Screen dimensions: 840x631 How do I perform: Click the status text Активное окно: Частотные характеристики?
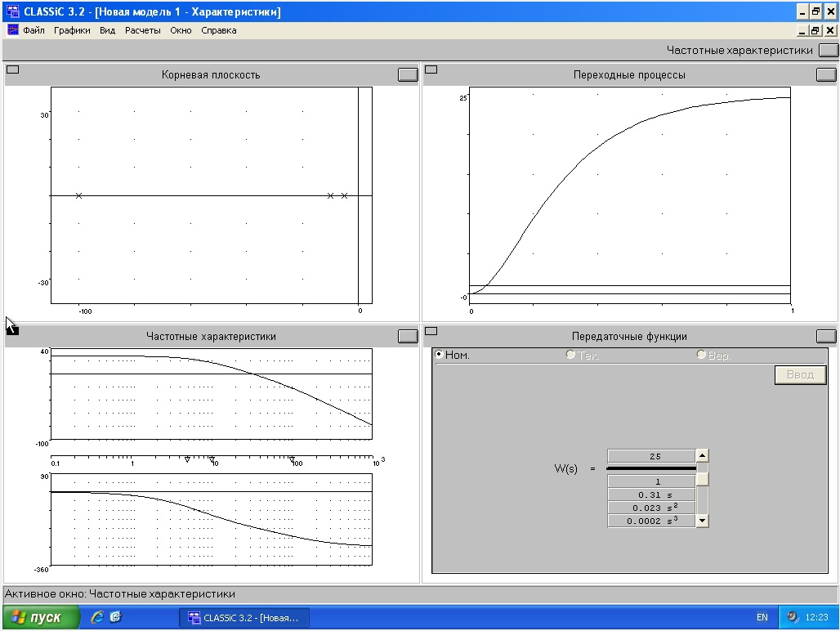click(x=120, y=593)
